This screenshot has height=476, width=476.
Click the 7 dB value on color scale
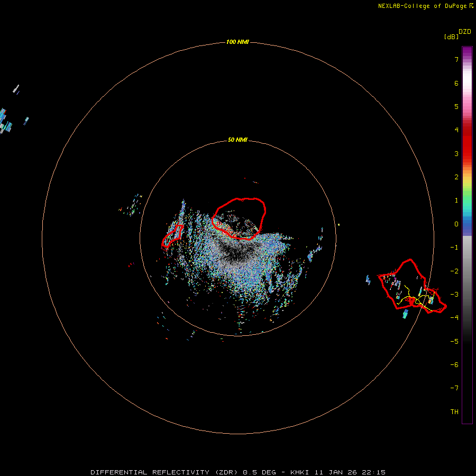click(456, 59)
